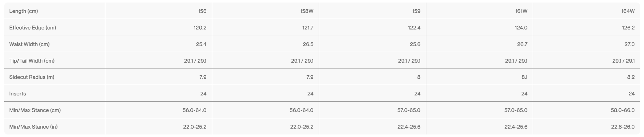This screenshot has width=644, height=137.
Task: Select the 26.5 waist width value
Action: coord(308,44)
